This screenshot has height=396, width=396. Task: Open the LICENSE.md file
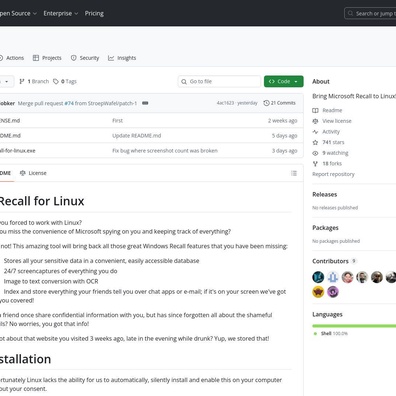[x=10, y=121]
